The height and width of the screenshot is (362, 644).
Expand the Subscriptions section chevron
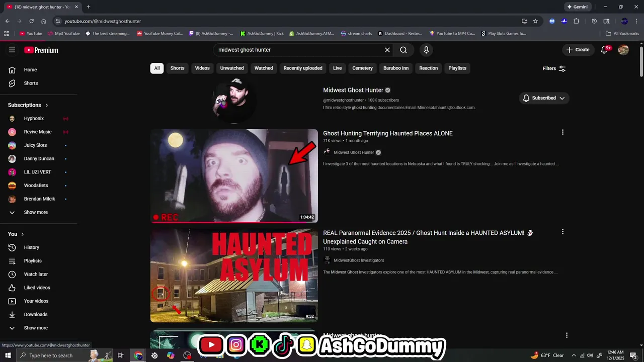(x=47, y=105)
